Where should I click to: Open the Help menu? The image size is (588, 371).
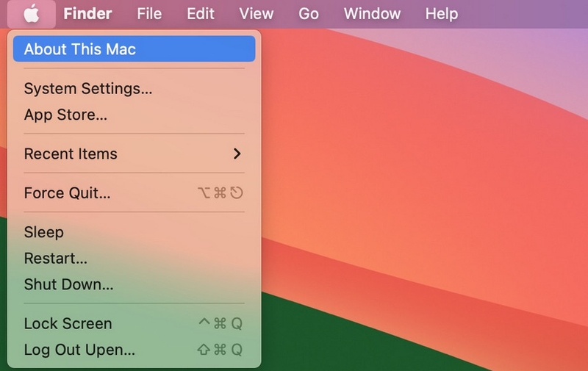pyautogui.click(x=442, y=14)
